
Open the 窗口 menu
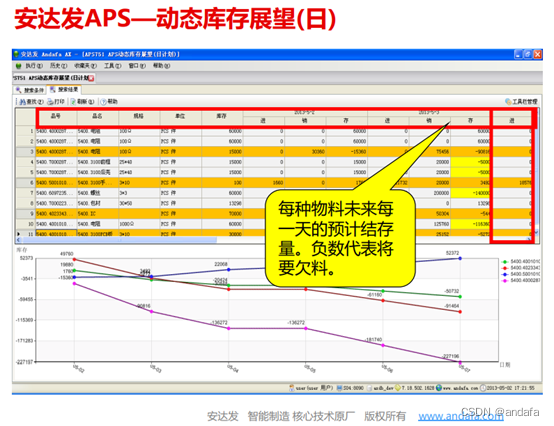click(x=137, y=66)
